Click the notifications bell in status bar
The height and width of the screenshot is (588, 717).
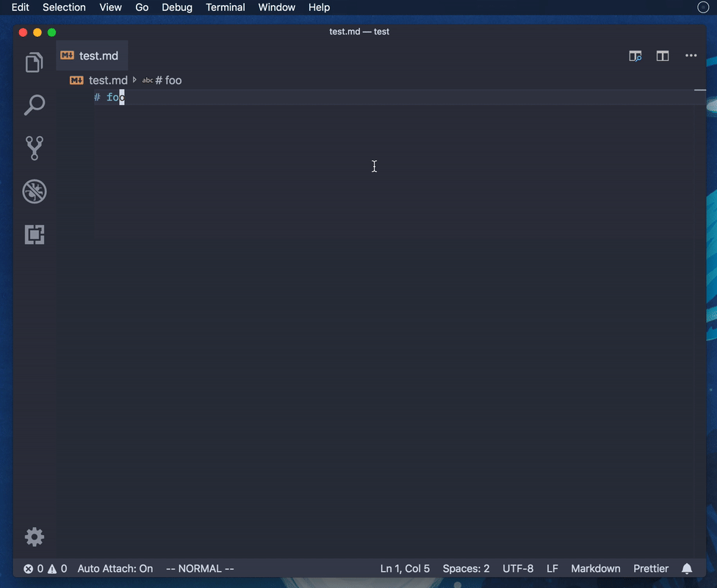coord(686,568)
